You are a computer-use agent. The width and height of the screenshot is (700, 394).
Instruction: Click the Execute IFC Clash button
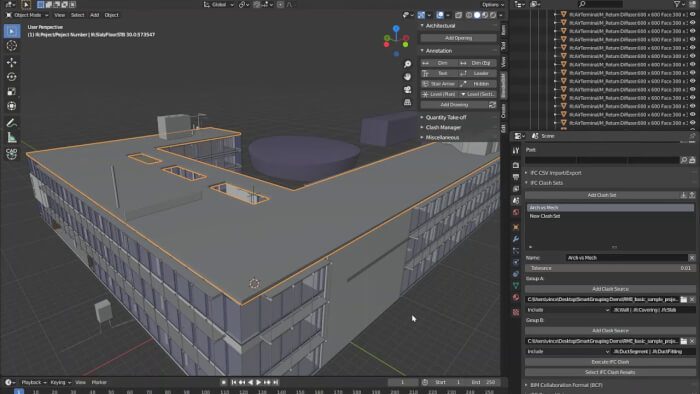(610, 362)
